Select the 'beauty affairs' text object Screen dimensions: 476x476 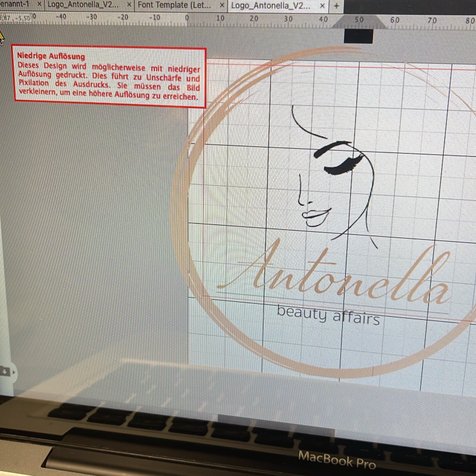pyautogui.click(x=328, y=314)
